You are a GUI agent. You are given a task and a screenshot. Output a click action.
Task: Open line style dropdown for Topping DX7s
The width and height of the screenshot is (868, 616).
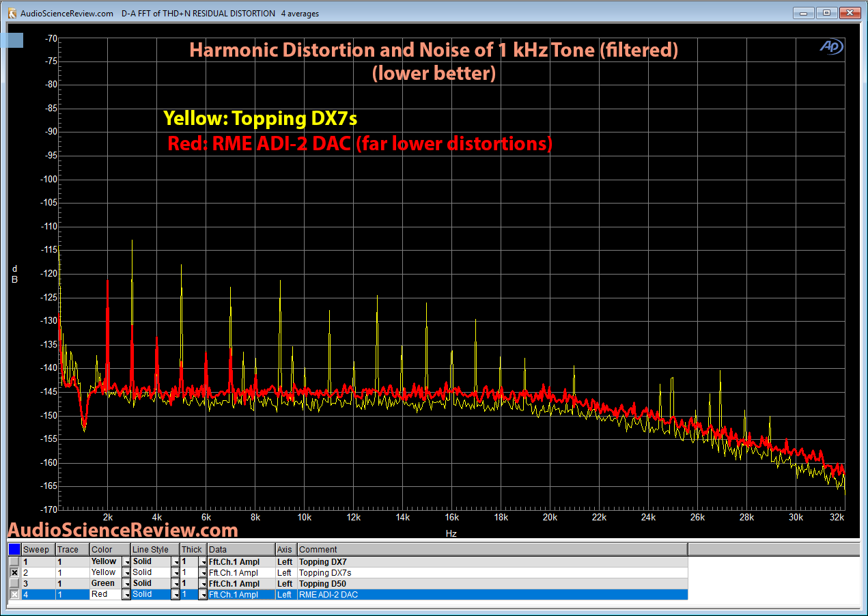click(176, 572)
